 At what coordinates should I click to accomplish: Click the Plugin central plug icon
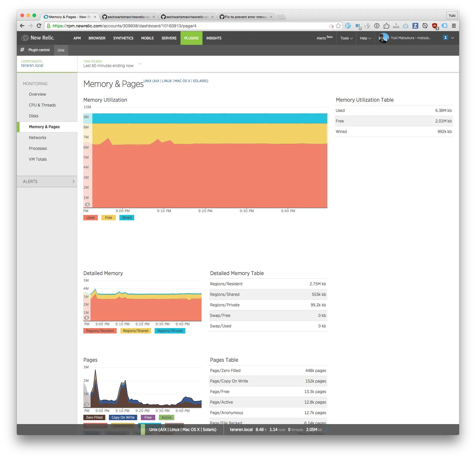pos(22,50)
